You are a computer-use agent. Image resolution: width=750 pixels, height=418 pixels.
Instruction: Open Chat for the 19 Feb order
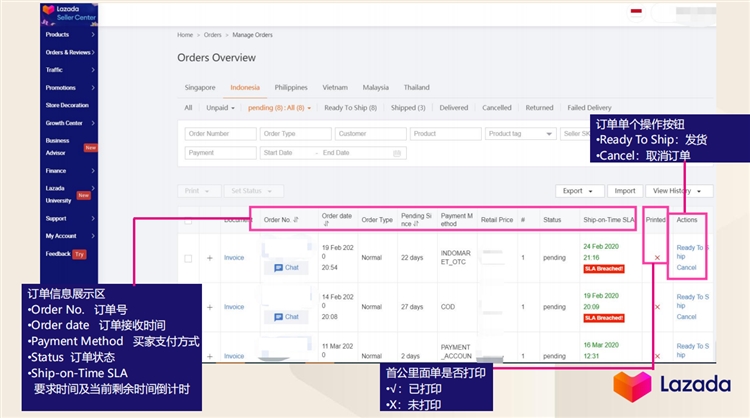[x=286, y=268]
